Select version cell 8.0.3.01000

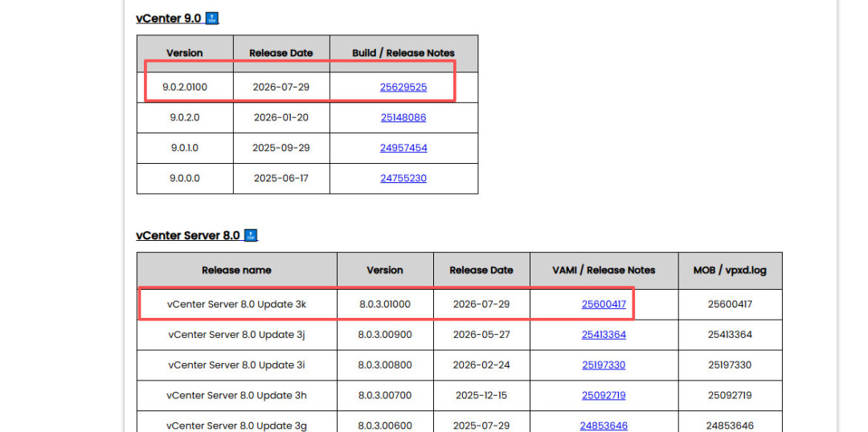pos(385,304)
